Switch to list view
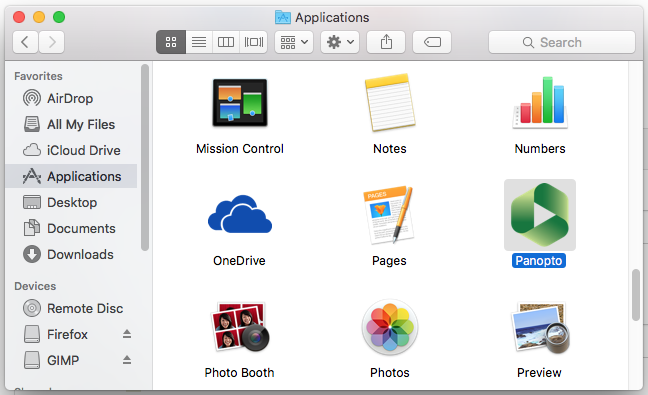The image size is (648, 395). pyautogui.click(x=199, y=42)
